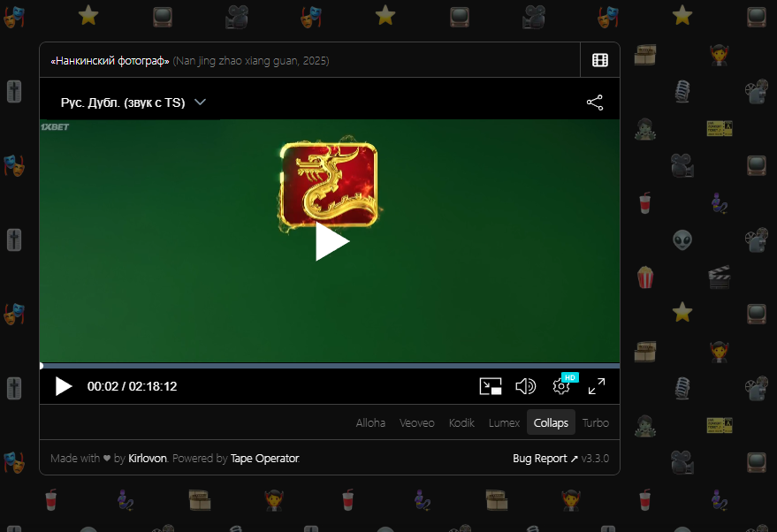Switch to Lumex player tab
The image size is (777, 532).
(x=504, y=422)
